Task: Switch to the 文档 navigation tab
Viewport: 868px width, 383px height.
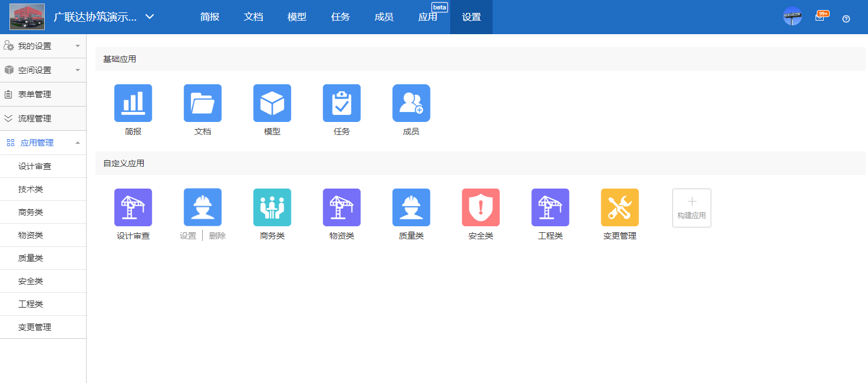Action: pos(253,16)
